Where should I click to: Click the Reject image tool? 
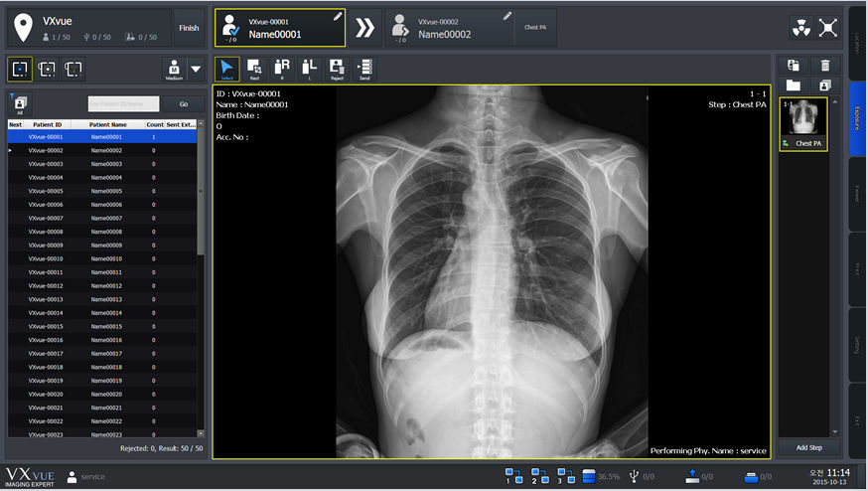(x=337, y=70)
